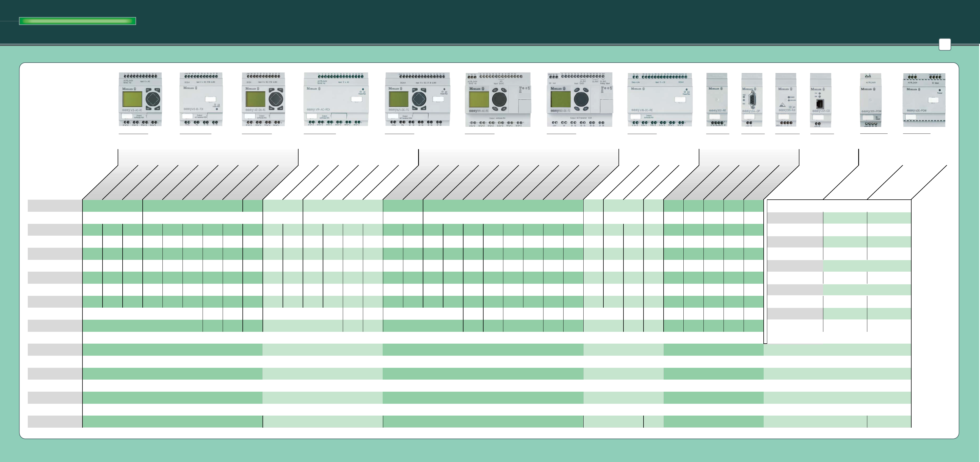This screenshot has height=462, width=980.
Task: Click the easy 400-POW power supply image
Action: pos(924,100)
